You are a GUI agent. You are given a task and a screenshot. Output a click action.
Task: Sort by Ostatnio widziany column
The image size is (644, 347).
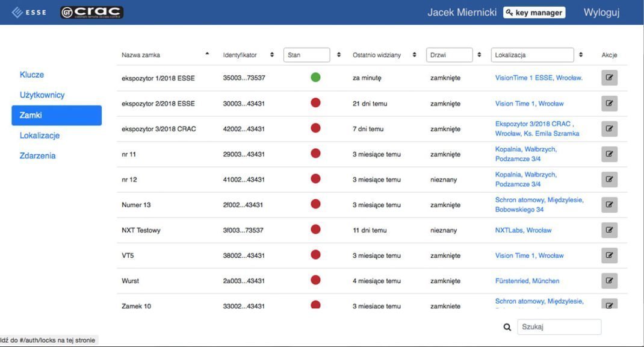(x=414, y=55)
